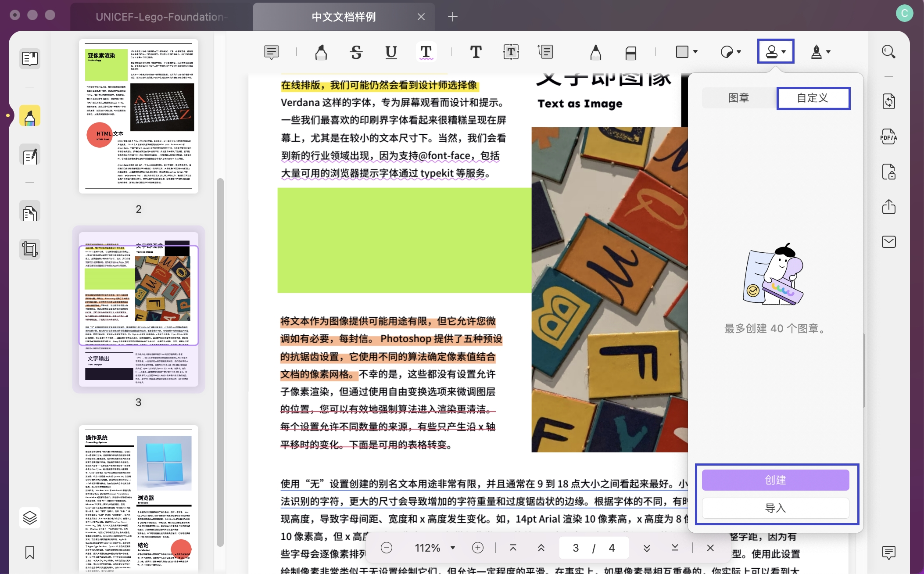Click the green rectangle block in document
924x574 pixels.
[404, 240]
